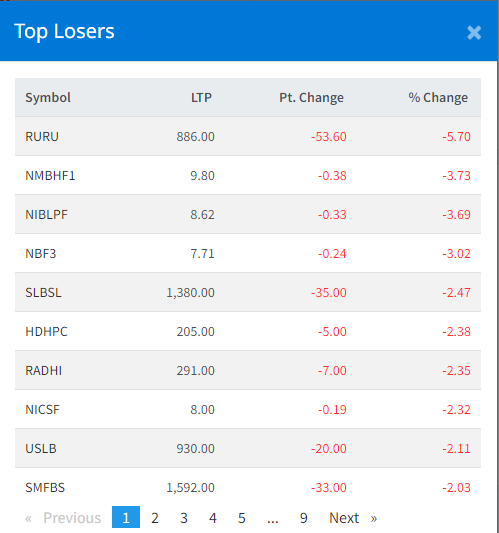
Task: Sort table by Symbol column header
Action: (x=48, y=98)
